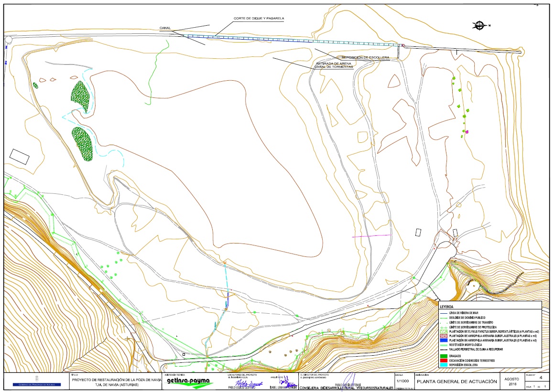Click the lower green dredging hatched area
The image size is (554, 392).
[82, 144]
